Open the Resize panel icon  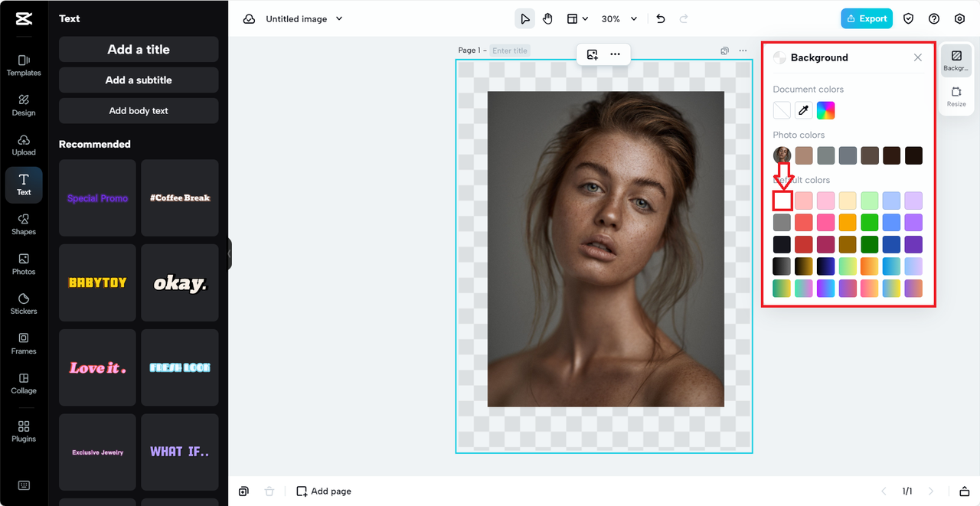tap(956, 96)
